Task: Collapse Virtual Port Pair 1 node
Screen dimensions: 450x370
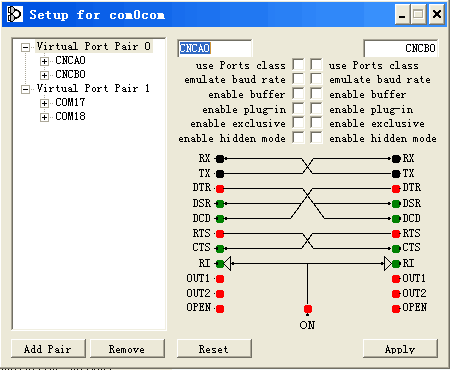Action: pos(25,89)
